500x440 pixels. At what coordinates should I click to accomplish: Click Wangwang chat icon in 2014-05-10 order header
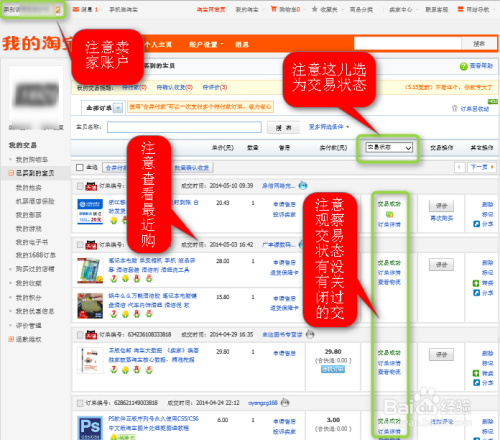pos(303,185)
